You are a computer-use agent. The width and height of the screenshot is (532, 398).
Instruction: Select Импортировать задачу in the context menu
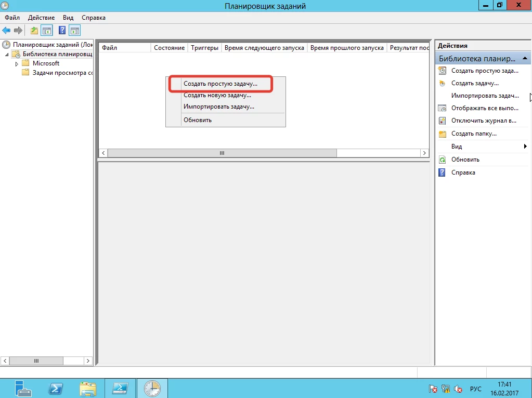(218, 107)
